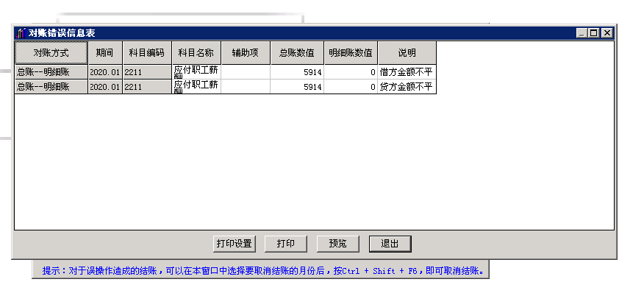Select the 科目名称 column header
The image size is (644, 282).
click(x=196, y=52)
